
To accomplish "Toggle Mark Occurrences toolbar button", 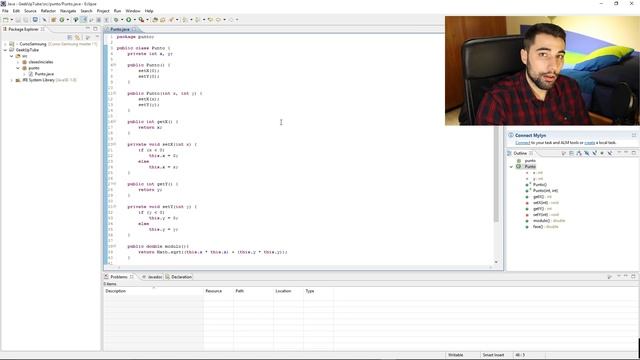I will coord(84,20).
